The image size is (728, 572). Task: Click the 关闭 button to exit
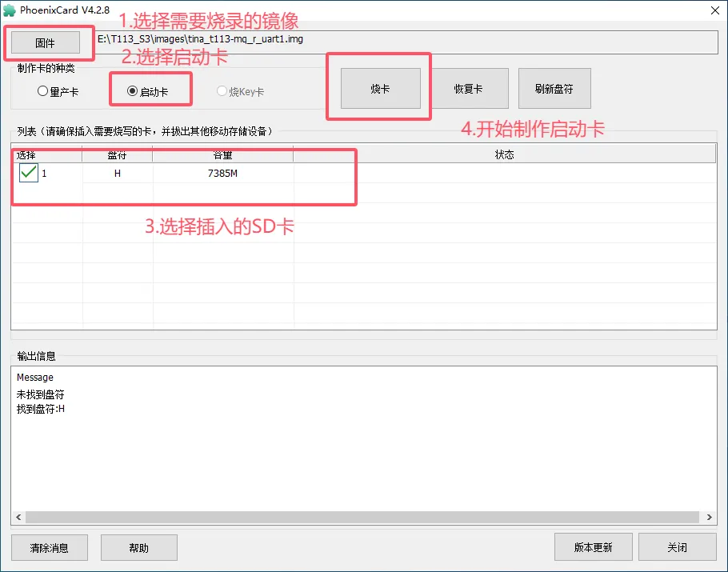[677, 547]
